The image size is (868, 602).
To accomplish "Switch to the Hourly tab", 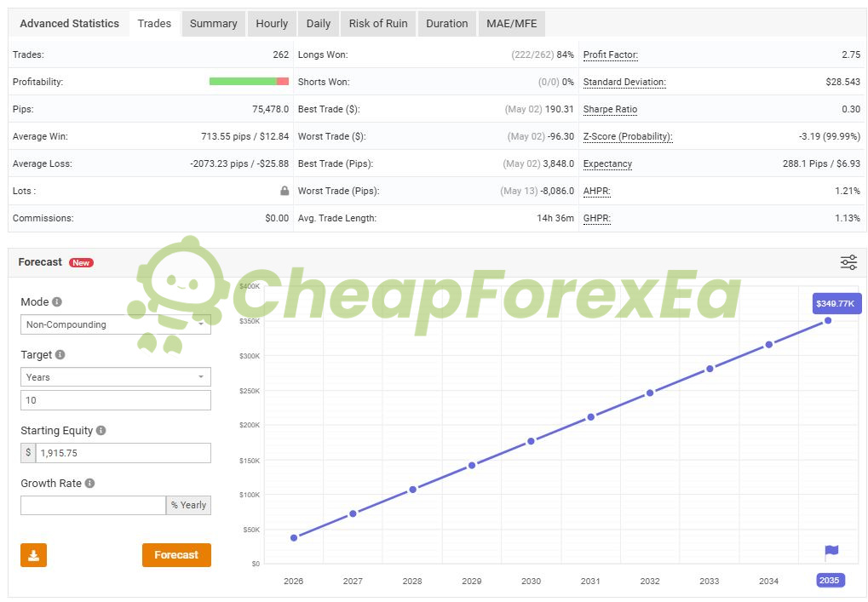I will click(x=272, y=24).
